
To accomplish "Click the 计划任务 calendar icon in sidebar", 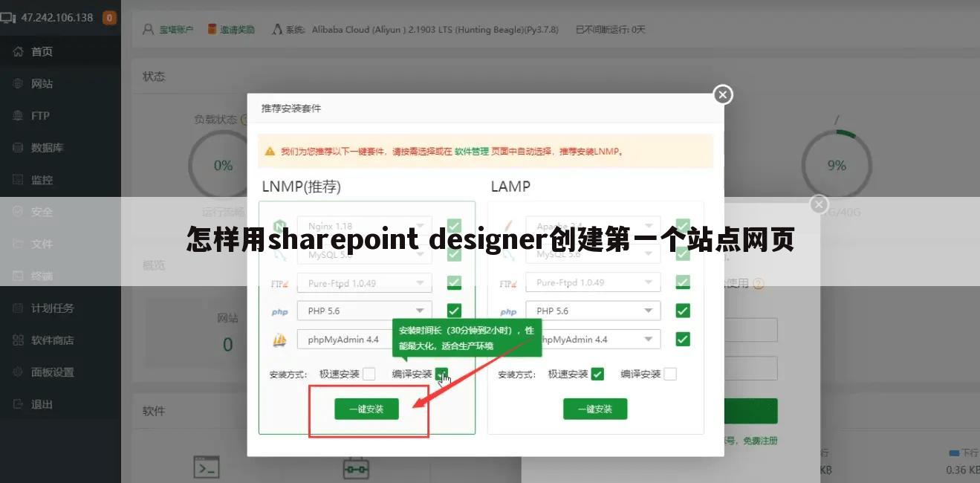I will pyautogui.click(x=18, y=308).
